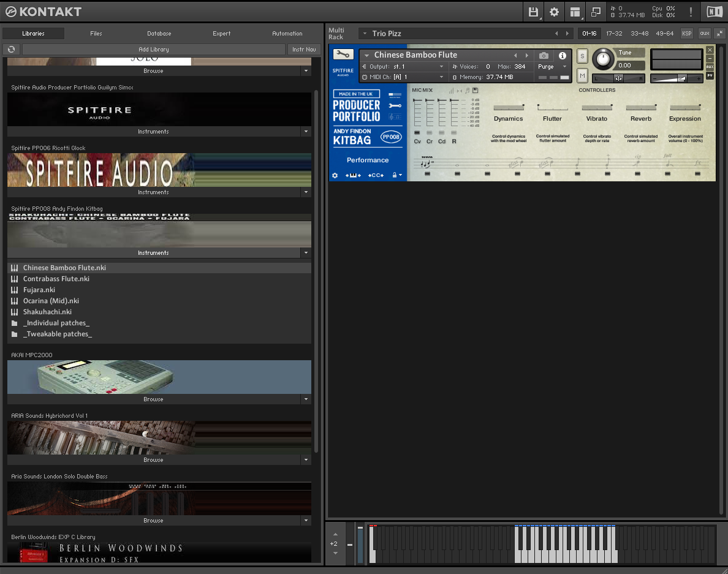Toggle the R microphone chip

click(x=454, y=133)
